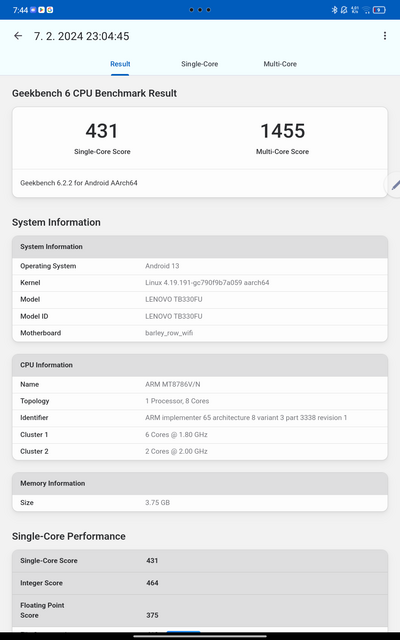Tap the Geekbench 6 CPU Benchmark Result heading

coord(94,93)
